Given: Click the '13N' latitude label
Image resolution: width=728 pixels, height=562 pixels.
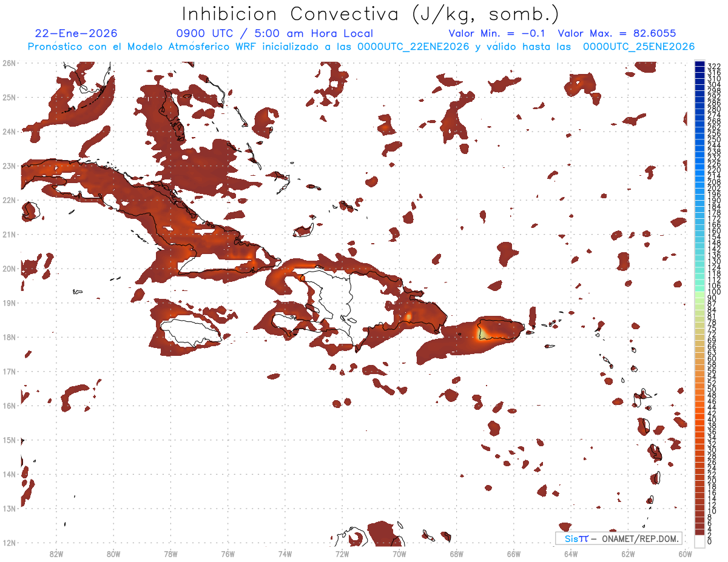Looking at the screenshot, I should [x=9, y=508].
